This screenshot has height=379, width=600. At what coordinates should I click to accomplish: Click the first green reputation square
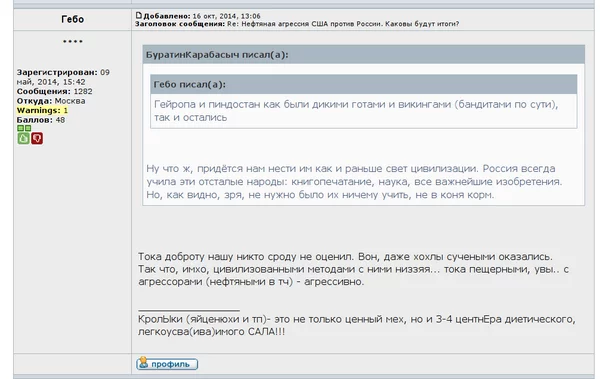pyautogui.click(x=20, y=128)
